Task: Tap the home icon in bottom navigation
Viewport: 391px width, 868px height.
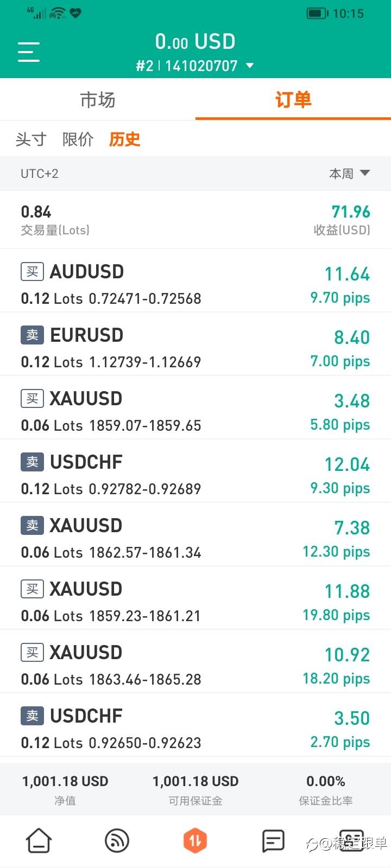Action: (39, 841)
